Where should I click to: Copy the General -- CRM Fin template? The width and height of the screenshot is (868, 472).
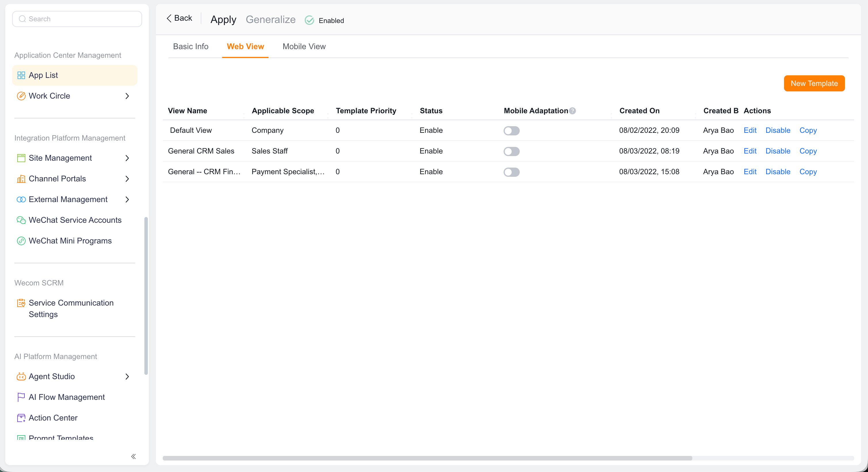[x=808, y=172]
